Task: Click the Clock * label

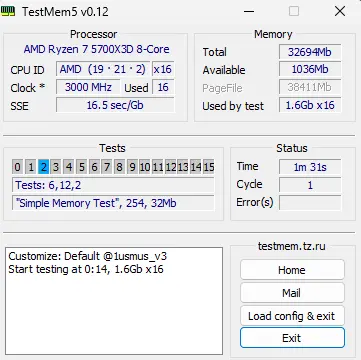Action: coord(28,88)
